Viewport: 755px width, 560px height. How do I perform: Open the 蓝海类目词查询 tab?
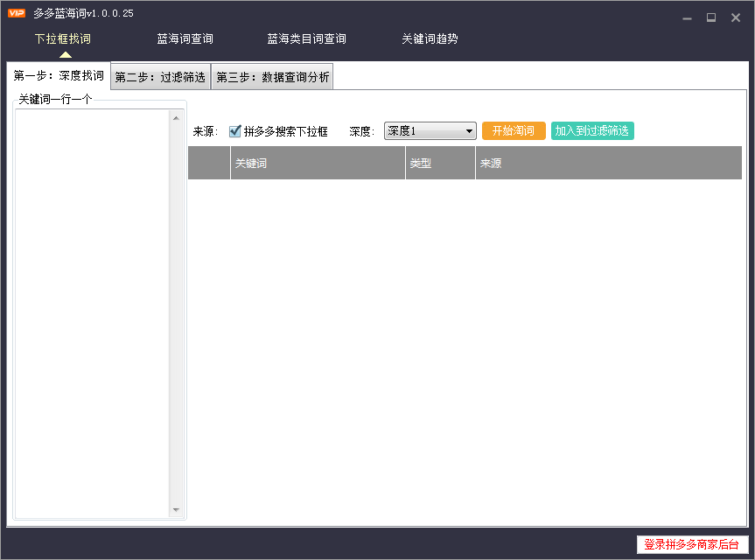point(307,38)
